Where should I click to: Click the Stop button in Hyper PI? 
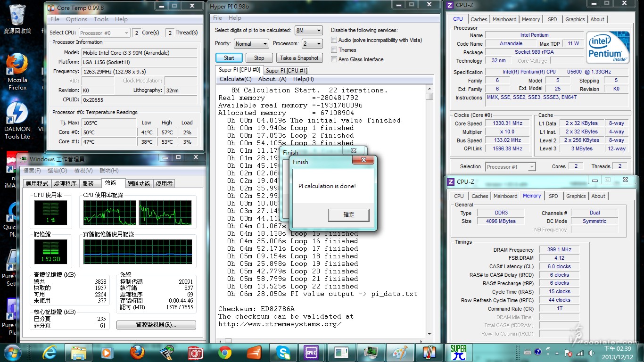[x=259, y=58]
